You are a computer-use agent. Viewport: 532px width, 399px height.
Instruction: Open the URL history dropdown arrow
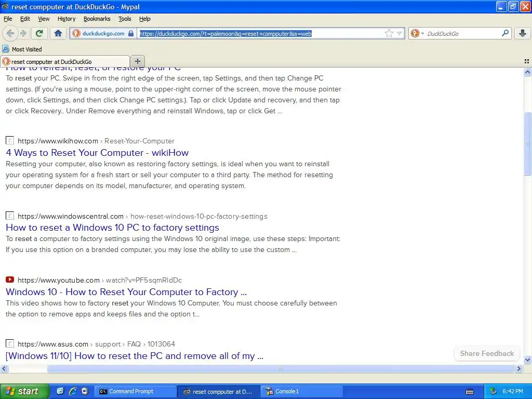pyautogui.click(x=400, y=33)
